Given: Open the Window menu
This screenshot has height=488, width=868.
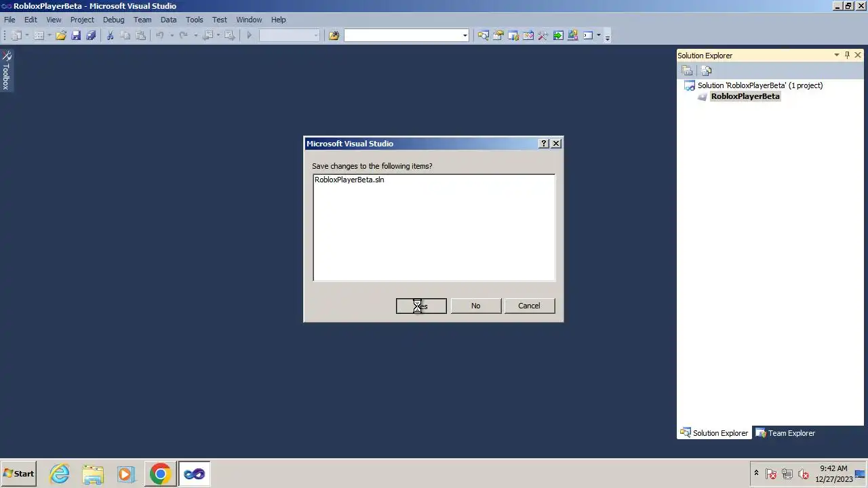Looking at the screenshot, I should [249, 20].
